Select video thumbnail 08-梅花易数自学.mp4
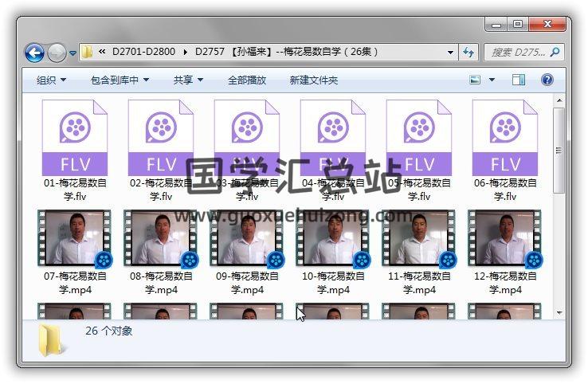Viewport: 588px width, 384px height. pos(160,238)
